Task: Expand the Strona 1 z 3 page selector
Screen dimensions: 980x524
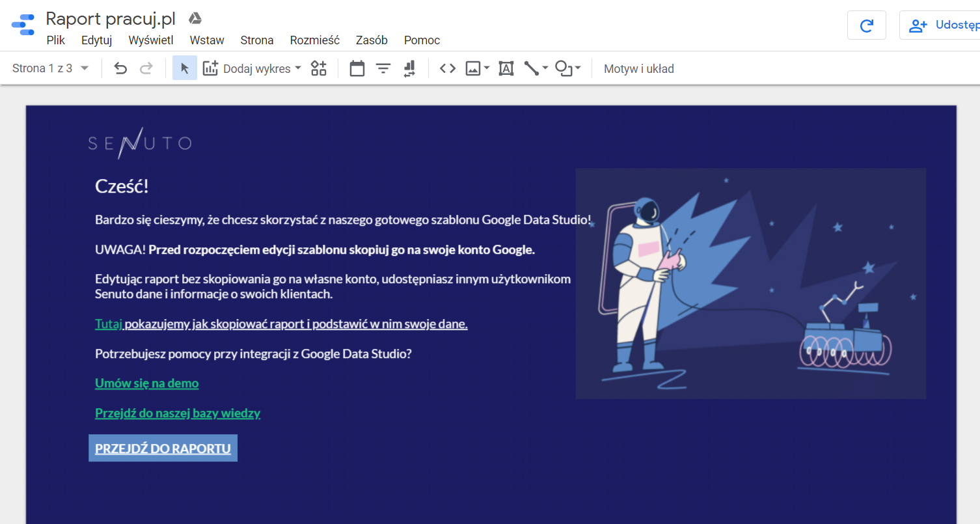Action: pyautogui.click(x=51, y=68)
